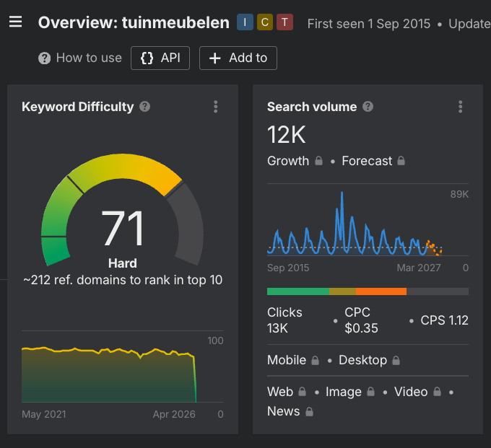Click the blue I intent badge

click(x=245, y=22)
